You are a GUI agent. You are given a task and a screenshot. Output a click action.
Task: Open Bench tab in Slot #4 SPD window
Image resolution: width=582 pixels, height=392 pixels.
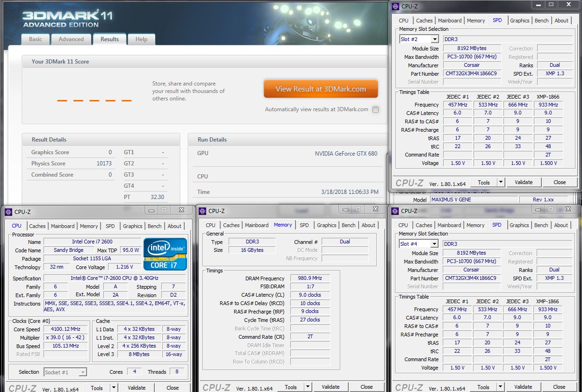point(541,225)
